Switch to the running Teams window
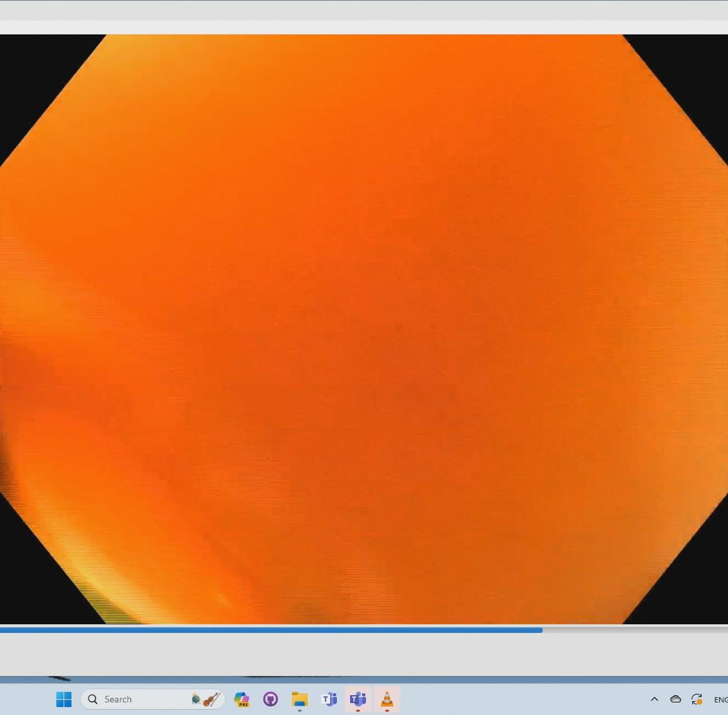Viewport: 728px width, 715px height. point(358,698)
